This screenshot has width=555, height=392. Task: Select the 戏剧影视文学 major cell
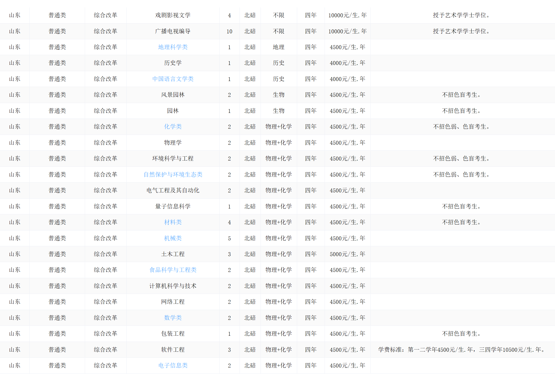click(173, 15)
